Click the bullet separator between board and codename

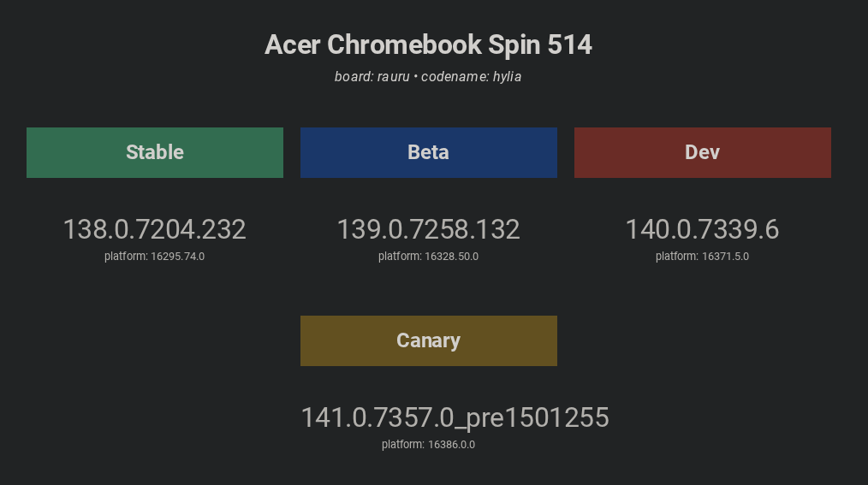tap(416, 77)
